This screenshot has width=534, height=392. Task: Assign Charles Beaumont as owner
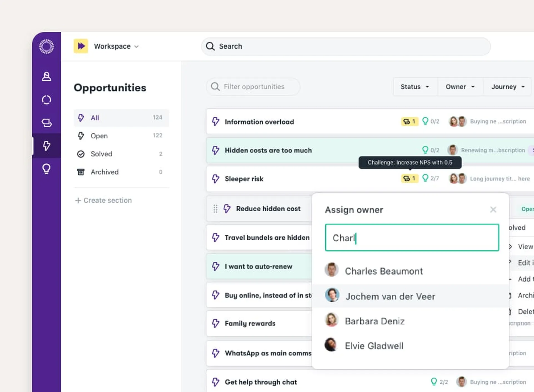click(x=411, y=271)
